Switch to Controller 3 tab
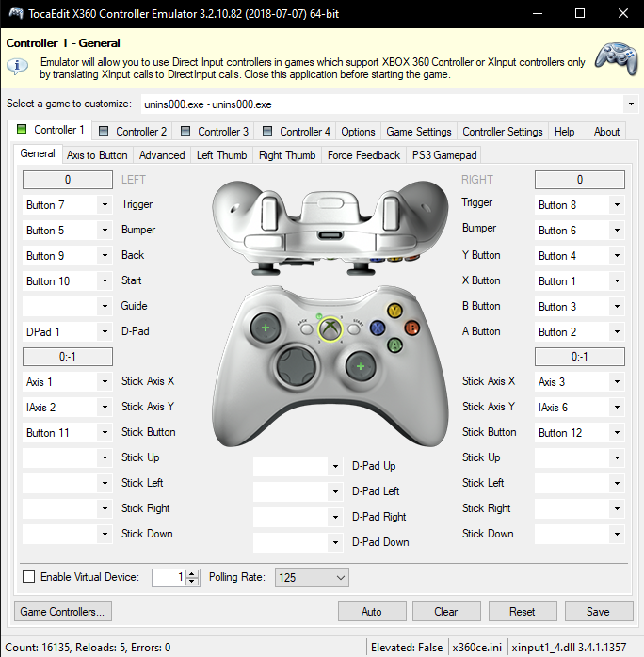644x657 pixels. (215, 132)
